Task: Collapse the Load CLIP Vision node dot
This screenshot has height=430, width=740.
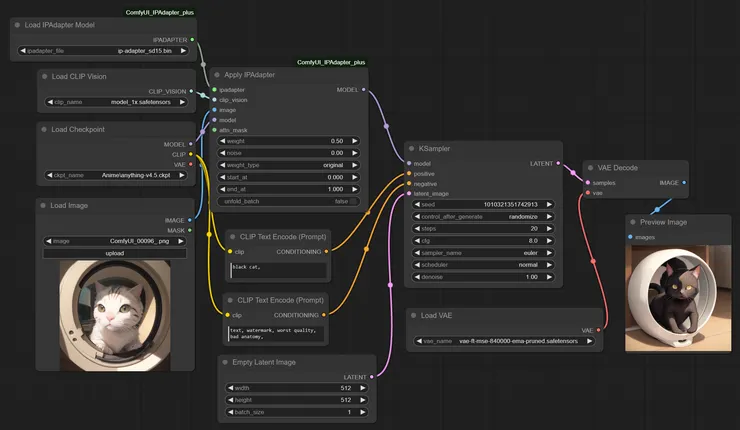Action: pos(45,76)
